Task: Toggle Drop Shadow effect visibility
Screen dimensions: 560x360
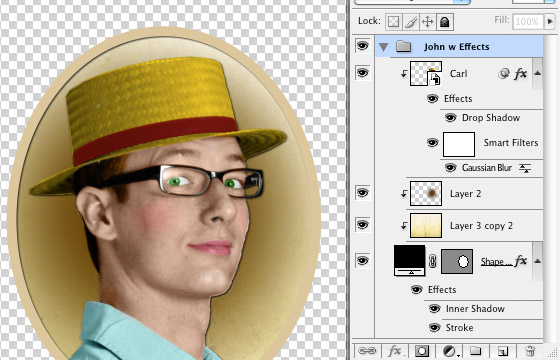Action: (x=450, y=117)
